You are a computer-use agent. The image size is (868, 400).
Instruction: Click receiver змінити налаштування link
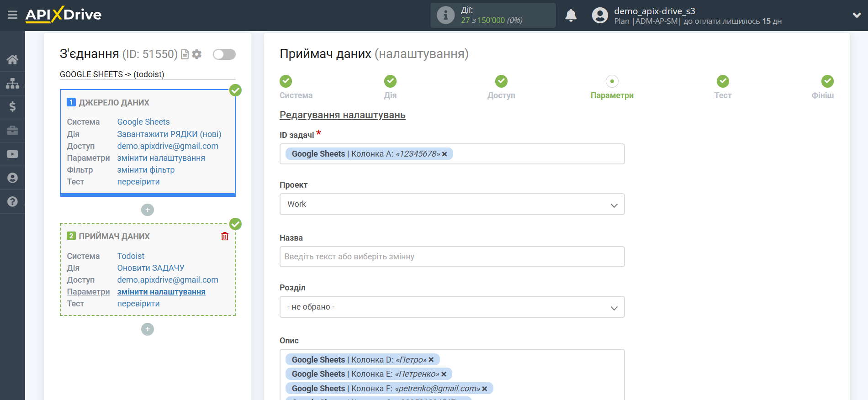pos(161,292)
